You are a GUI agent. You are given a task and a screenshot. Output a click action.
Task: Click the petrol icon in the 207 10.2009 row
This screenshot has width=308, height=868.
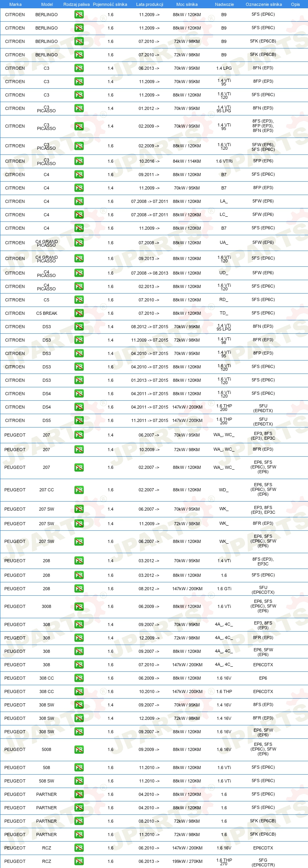click(79, 450)
